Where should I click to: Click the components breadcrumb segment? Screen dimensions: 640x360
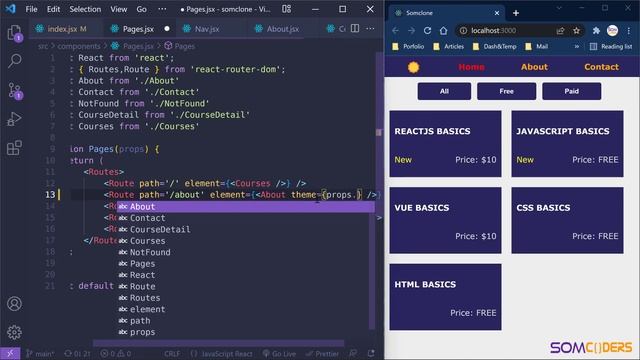coord(78,46)
